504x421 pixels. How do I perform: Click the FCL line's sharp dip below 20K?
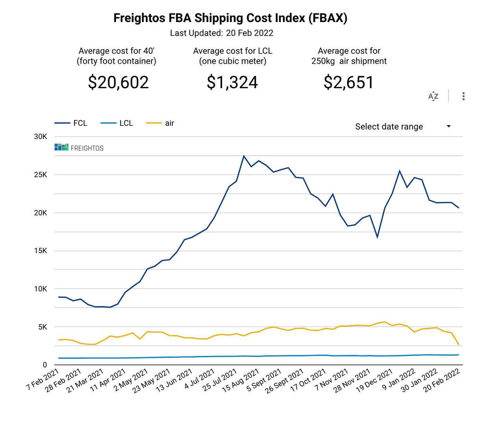(377, 237)
